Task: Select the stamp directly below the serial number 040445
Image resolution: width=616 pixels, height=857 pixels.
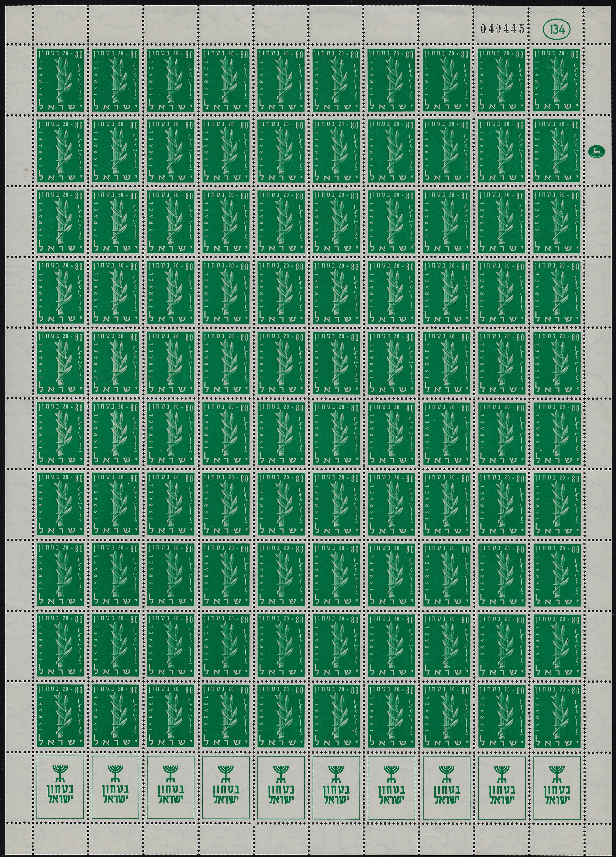Action: pyautogui.click(x=502, y=80)
